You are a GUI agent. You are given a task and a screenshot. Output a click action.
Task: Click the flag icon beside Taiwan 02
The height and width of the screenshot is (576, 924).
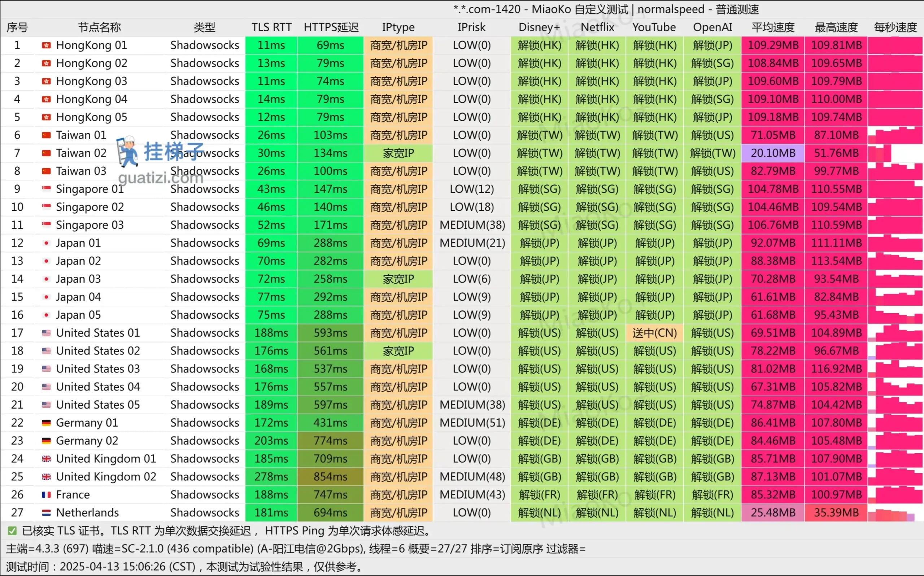tap(46, 153)
